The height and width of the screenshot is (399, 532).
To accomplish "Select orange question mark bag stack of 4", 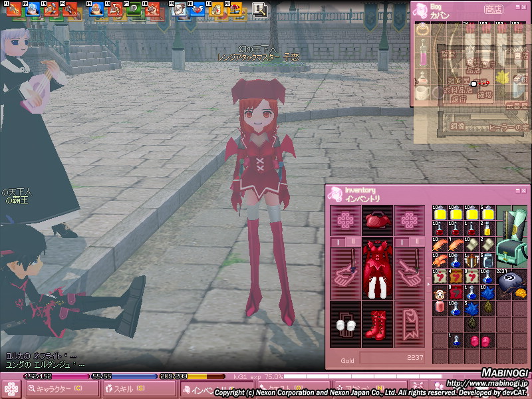I will click(456, 277).
